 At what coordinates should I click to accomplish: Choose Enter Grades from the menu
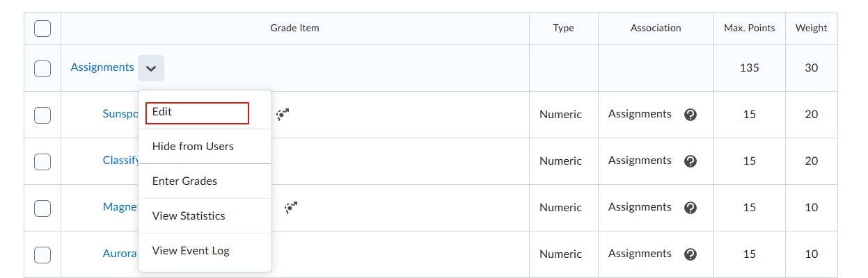coord(184,181)
